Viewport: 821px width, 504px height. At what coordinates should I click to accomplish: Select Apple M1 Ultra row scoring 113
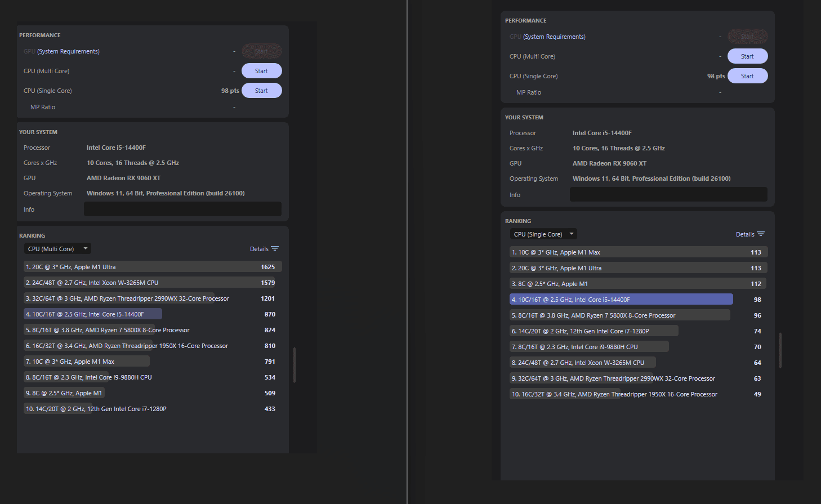pyautogui.click(x=639, y=268)
